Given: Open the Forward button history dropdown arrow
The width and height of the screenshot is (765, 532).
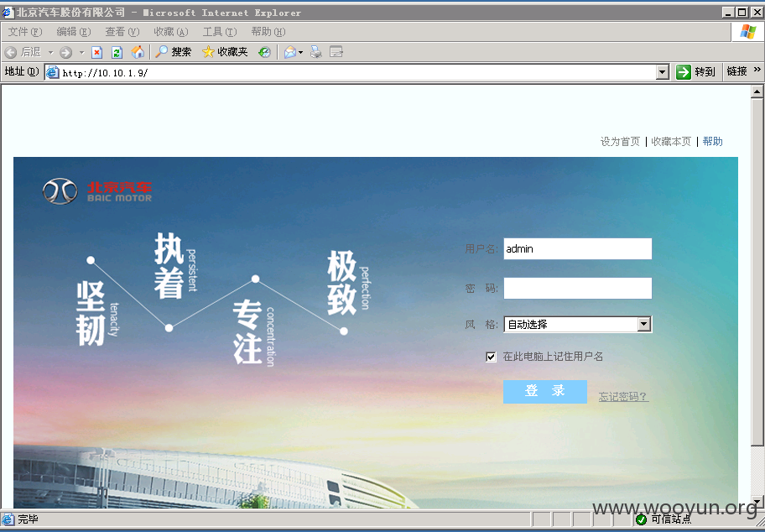Looking at the screenshot, I should coord(81,52).
